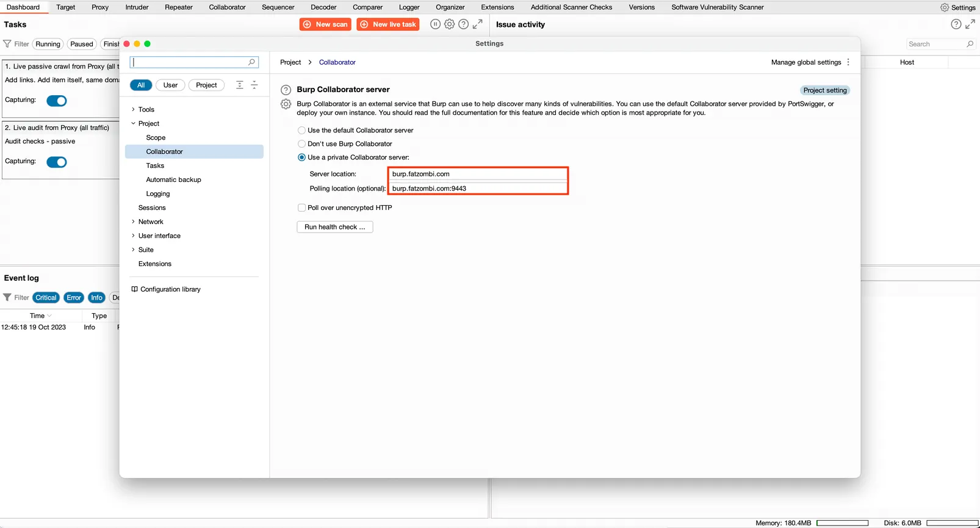Click the Tasks help question mark icon
980x528 pixels.
pos(463,24)
